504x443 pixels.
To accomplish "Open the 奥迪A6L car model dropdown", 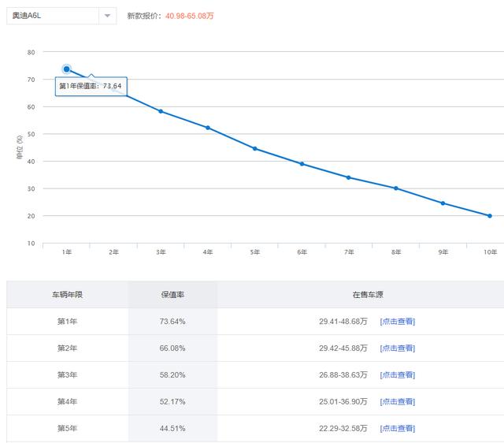I will pos(61,16).
